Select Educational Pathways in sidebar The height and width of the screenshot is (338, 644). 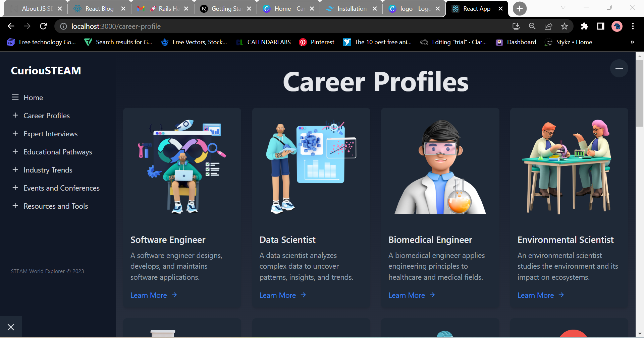(x=58, y=152)
